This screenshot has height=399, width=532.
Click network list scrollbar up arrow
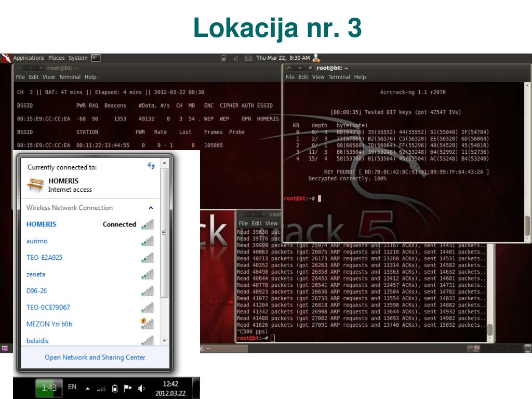pos(164,163)
